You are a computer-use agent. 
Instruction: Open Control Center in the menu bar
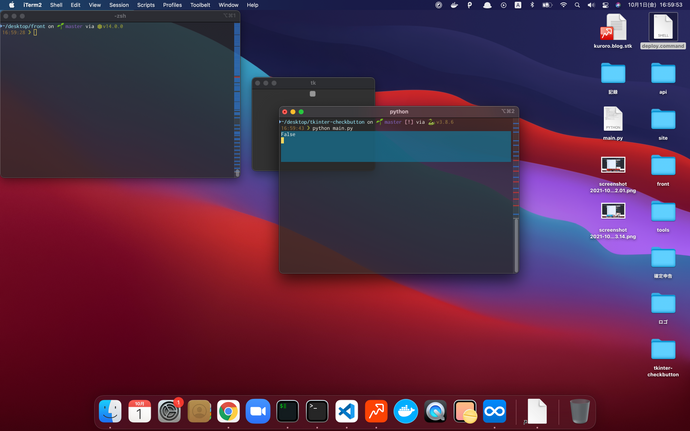click(605, 5)
